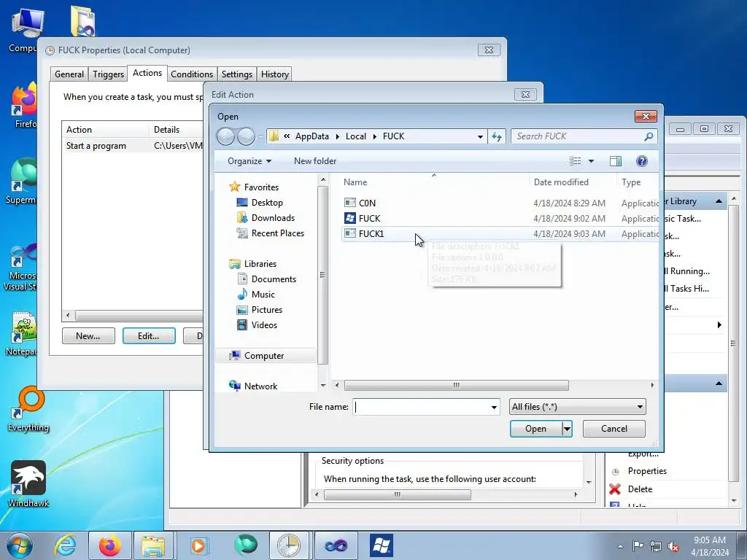Show hidden tray icons
Viewport: 747px width, 560px height.
(x=620, y=546)
